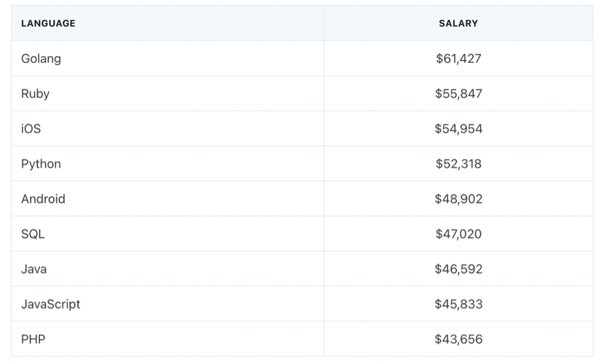Image resolution: width=600 pixels, height=364 pixels.
Task: Select the Golang language cell
Action: click(x=41, y=58)
